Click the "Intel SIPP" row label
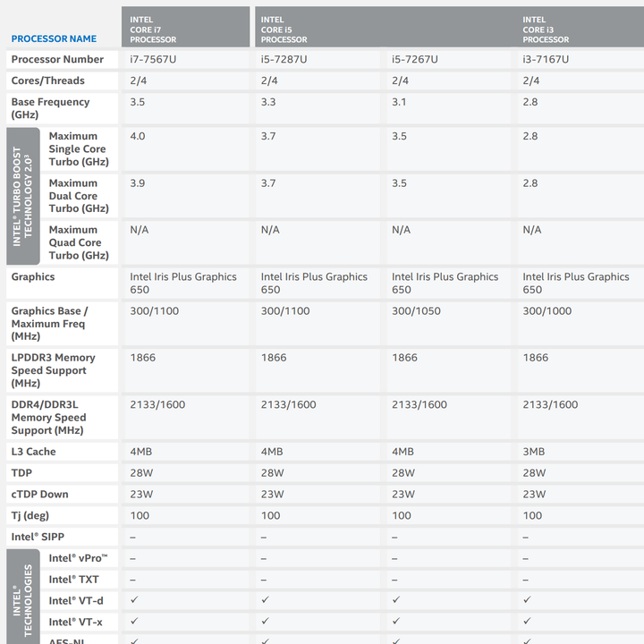Viewport: 644px width, 644px height. 38,537
